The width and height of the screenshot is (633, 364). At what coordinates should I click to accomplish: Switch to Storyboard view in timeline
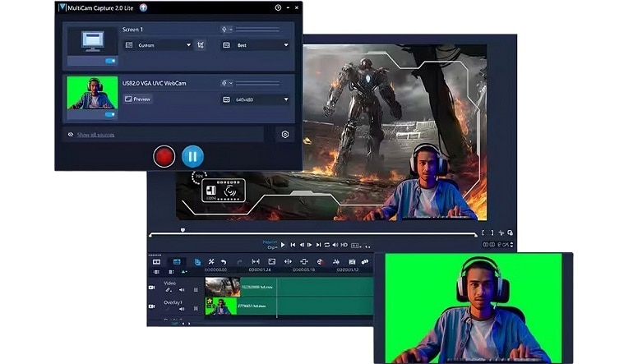click(x=156, y=262)
